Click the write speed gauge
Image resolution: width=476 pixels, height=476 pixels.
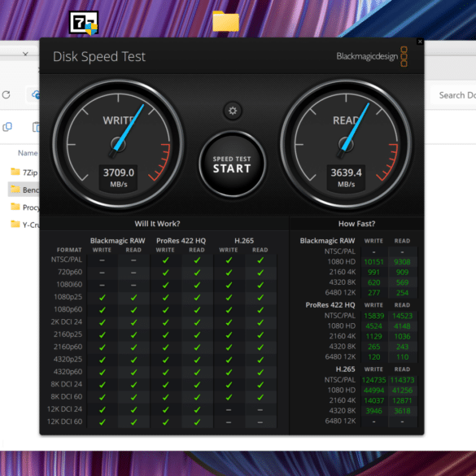tap(118, 145)
